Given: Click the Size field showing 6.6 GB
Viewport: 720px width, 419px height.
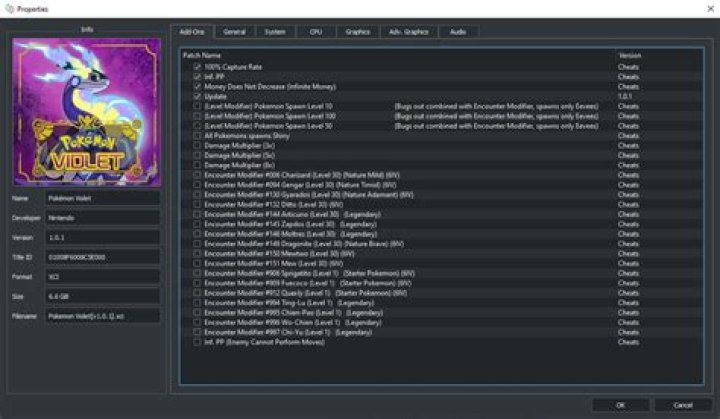Looking at the screenshot, I should point(103,297).
